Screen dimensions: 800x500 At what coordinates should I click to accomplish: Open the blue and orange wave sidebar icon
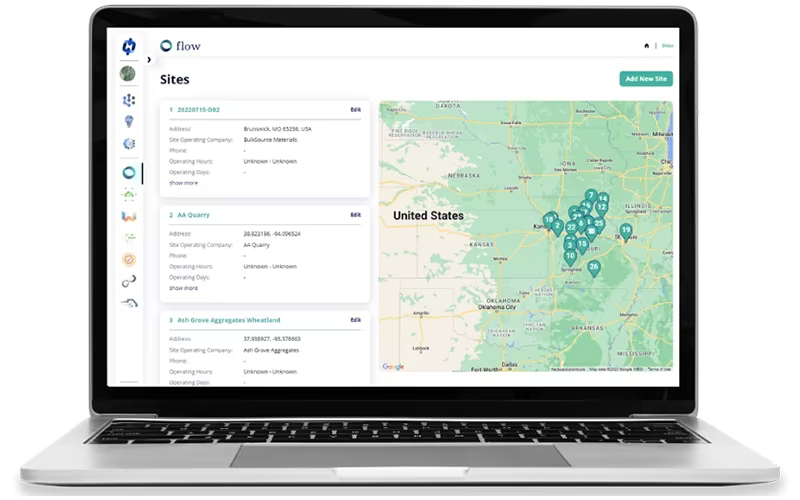tap(129, 217)
